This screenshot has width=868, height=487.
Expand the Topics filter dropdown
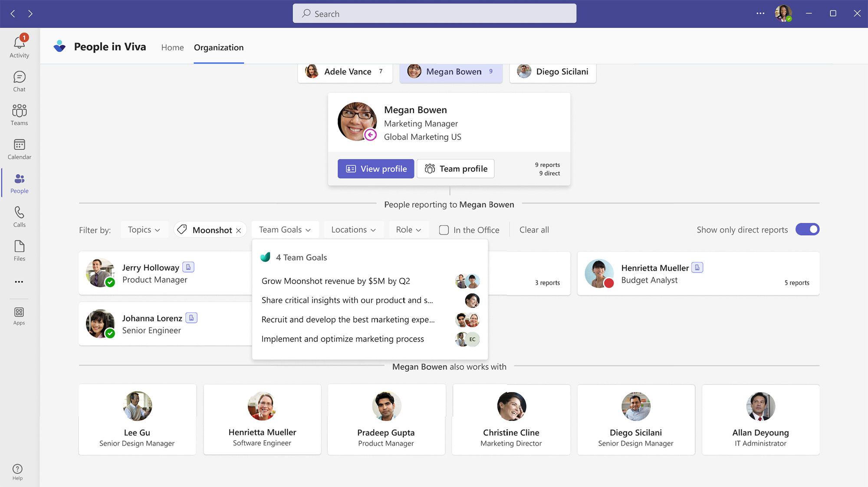click(x=144, y=230)
